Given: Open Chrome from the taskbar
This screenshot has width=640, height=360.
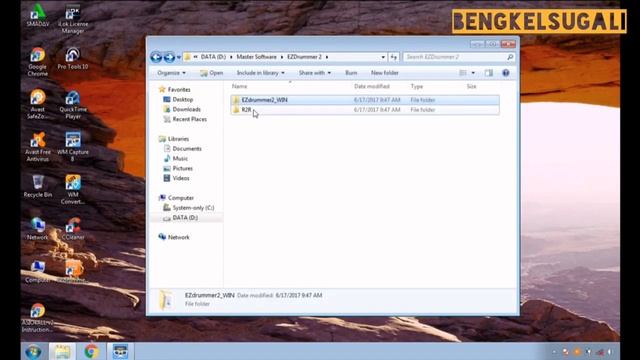Looking at the screenshot, I should [91, 351].
